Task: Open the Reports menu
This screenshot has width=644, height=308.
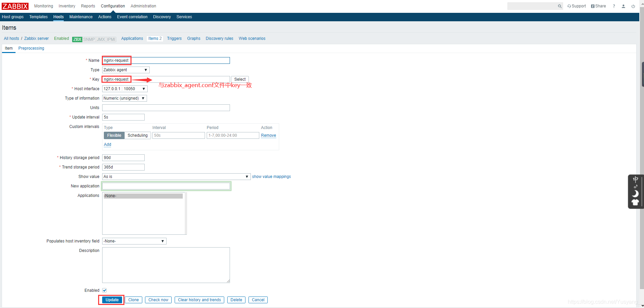Action: [88, 6]
